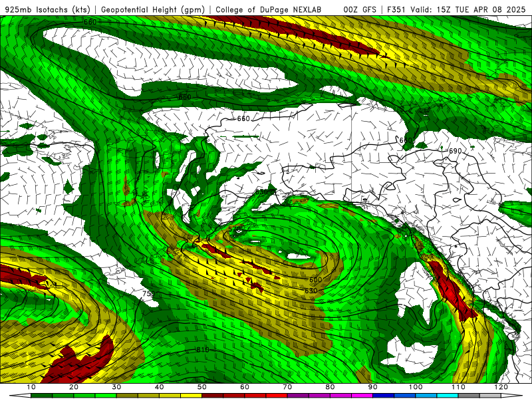Click the "750" height contour label
The width and height of the screenshot is (532, 399).
point(148,294)
